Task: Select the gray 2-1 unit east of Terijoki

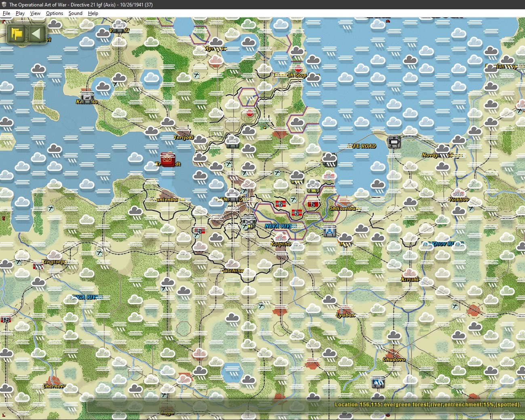Action: tap(232, 141)
